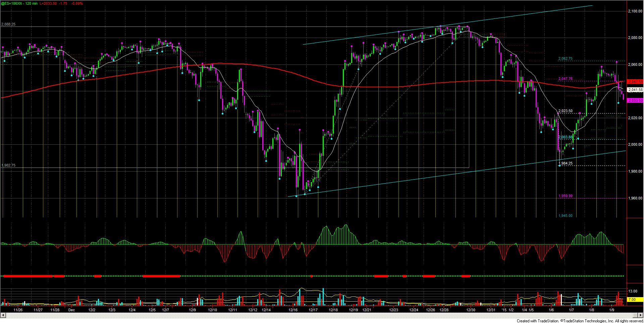Click the 12/3 date label

tap(112, 310)
